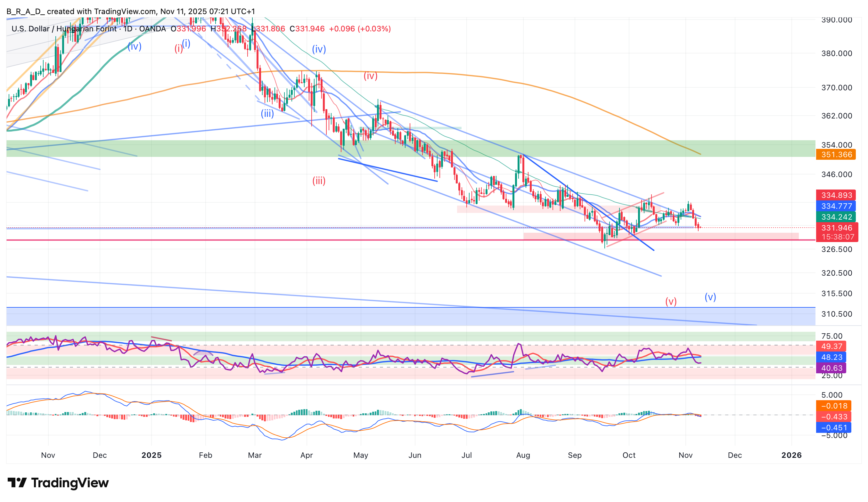Click the 2026 label on time axis

tap(791, 455)
